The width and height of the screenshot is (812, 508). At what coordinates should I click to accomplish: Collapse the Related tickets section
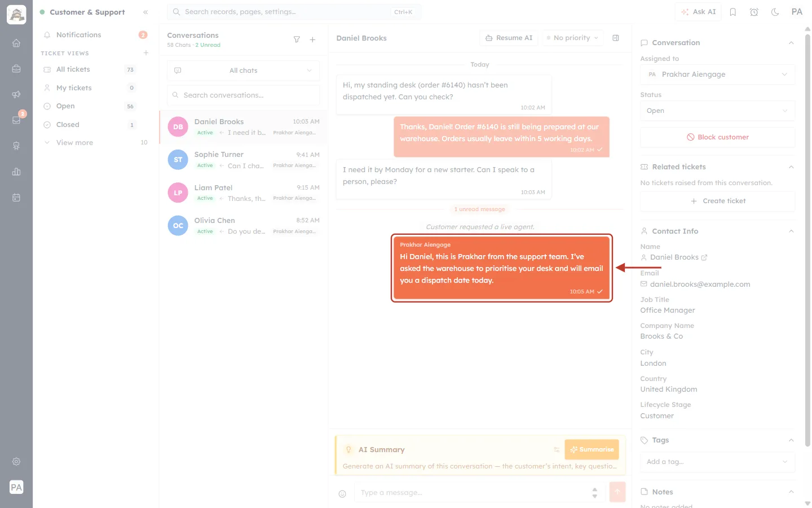pos(791,167)
